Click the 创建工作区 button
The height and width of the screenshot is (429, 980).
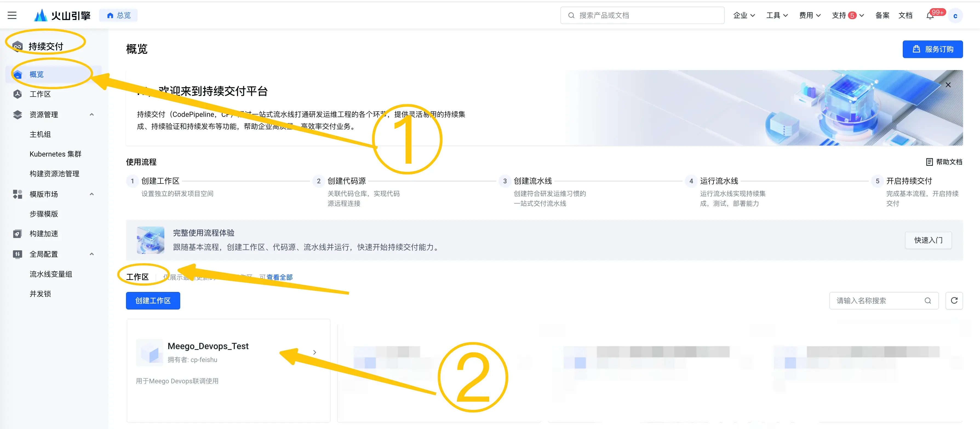coord(153,301)
